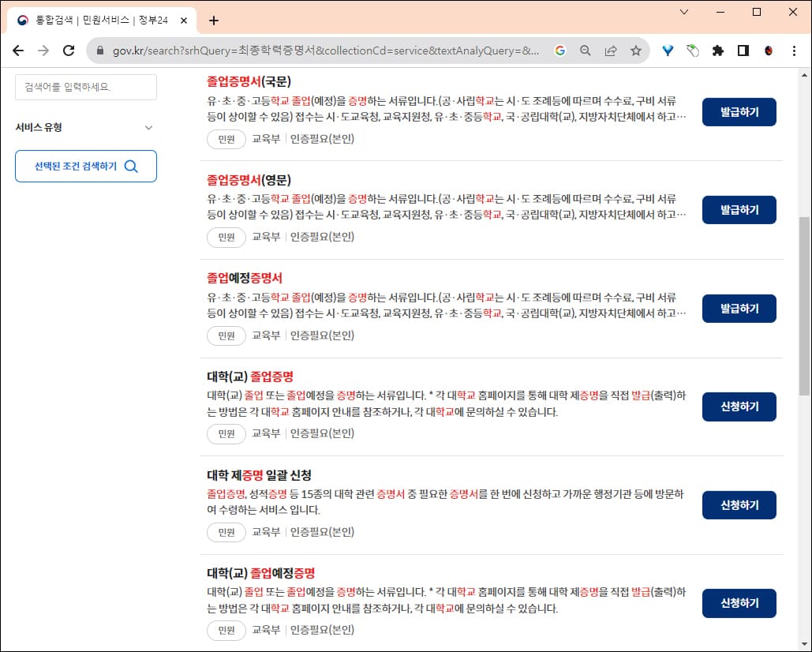The width and height of the screenshot is (812, 652).
Task: Open the Chrome extensions puzzle icon
Action: (x=718, y=49)
